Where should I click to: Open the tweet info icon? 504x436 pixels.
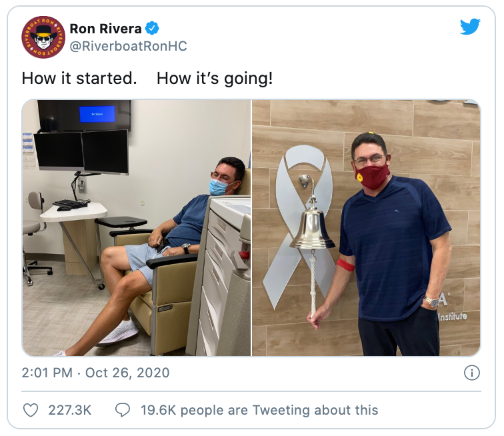pos(471,373)
